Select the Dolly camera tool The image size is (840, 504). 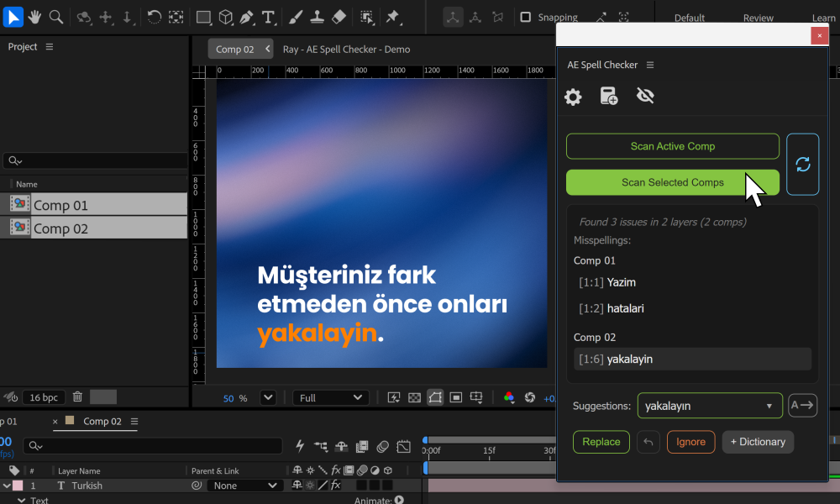127,18
